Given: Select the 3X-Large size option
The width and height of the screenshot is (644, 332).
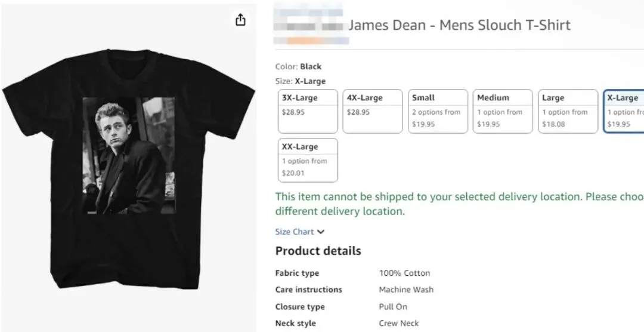Looking at the screenshot, I should pos(308,111).
